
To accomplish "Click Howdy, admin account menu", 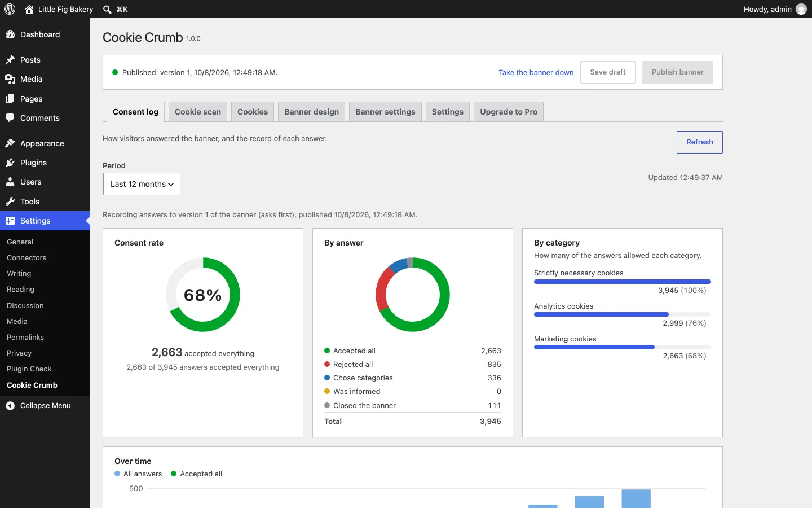I will coord(775,9).
